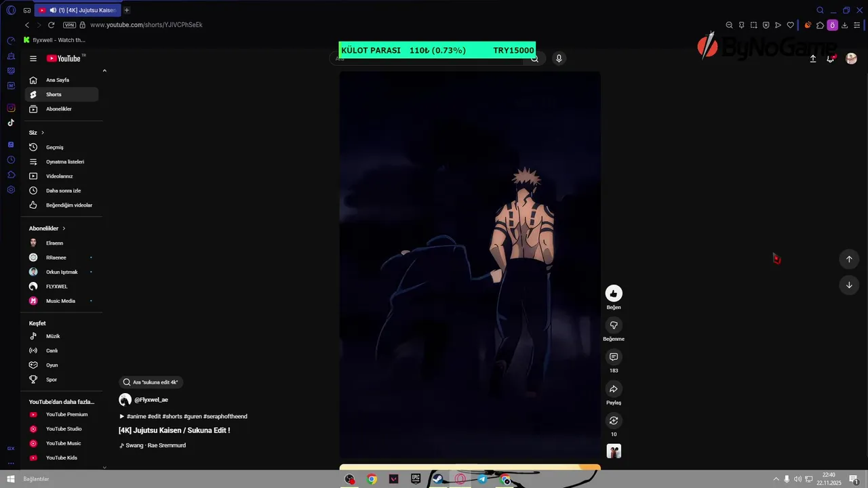
Task: Reload the YouTube page
Action: pyautogui.click(x=51, y=25)
